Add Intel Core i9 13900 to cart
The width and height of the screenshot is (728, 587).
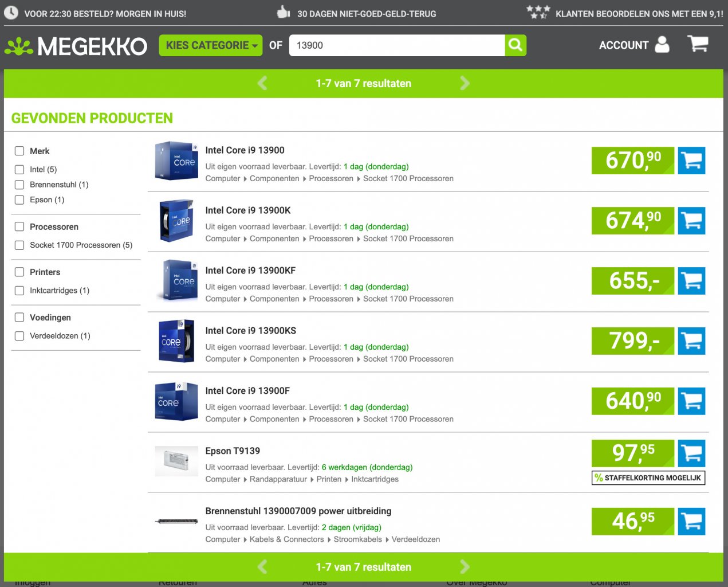[x=691, y=161]
